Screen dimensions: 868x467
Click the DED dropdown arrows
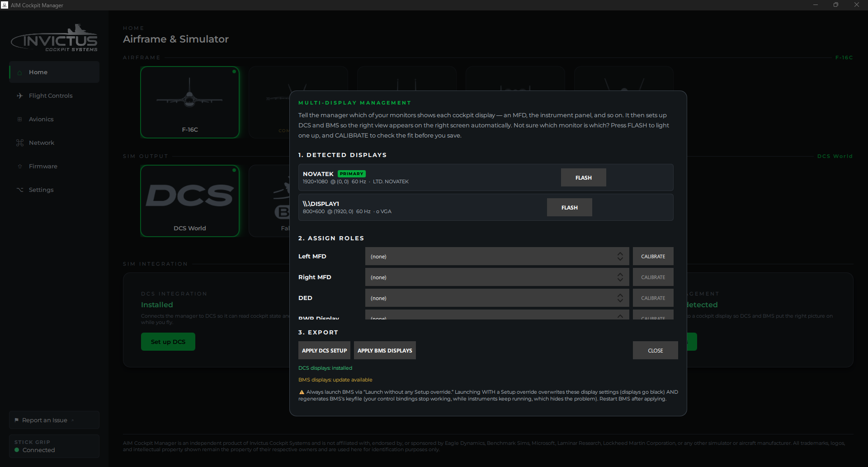620,298
